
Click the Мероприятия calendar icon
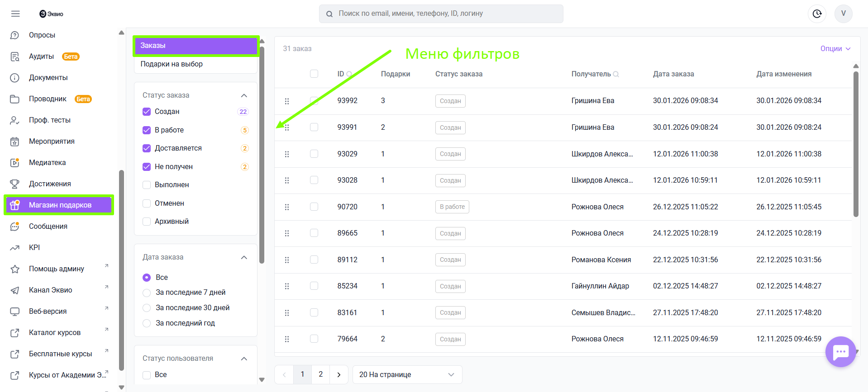click(15, 142)
